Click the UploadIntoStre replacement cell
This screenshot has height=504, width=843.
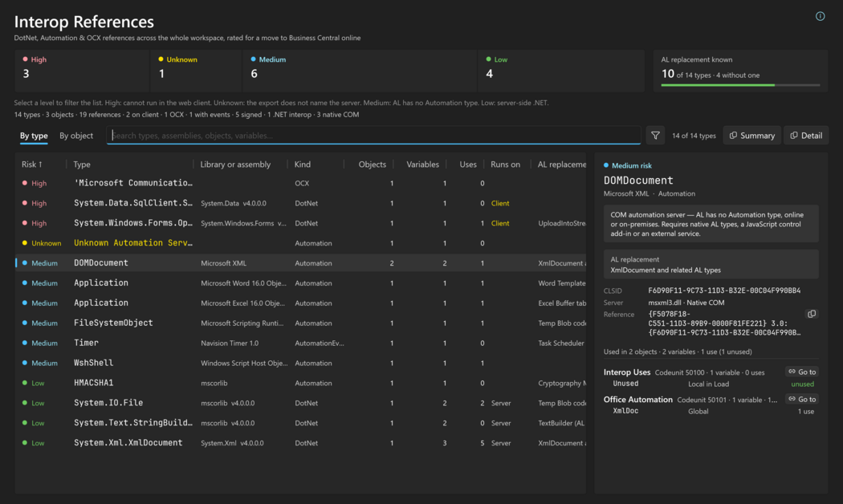coord(562,223)
